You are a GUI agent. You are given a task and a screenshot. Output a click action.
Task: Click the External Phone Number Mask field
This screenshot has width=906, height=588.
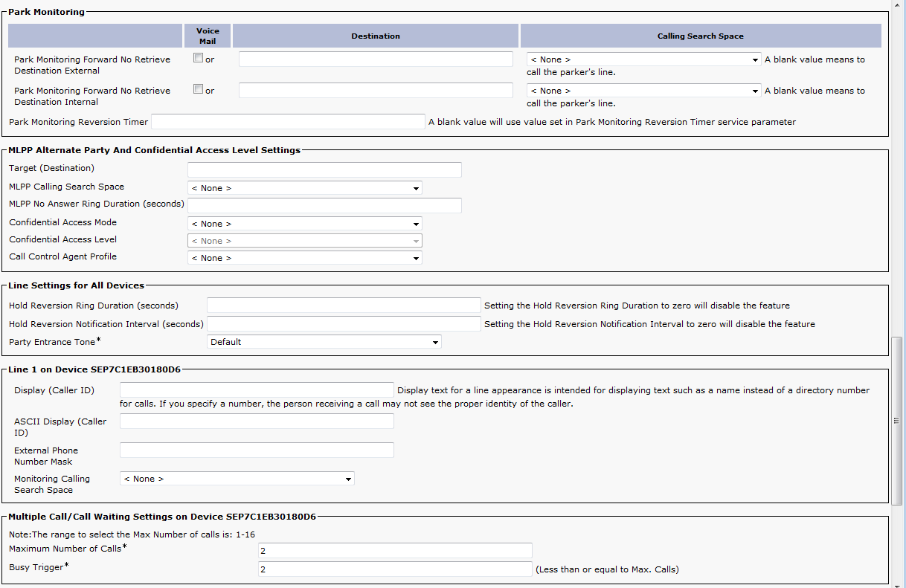(257, 450)
